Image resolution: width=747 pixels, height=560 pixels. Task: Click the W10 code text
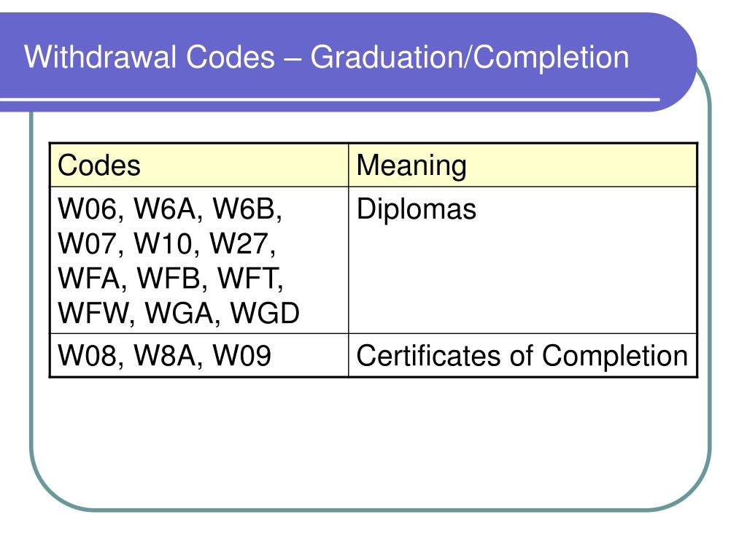pos(163,244)
